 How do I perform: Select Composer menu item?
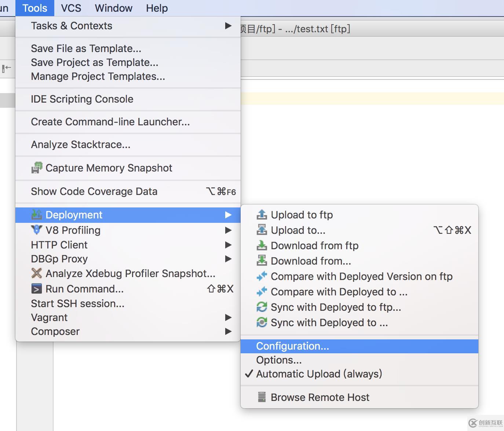click(x=128, y=331)
